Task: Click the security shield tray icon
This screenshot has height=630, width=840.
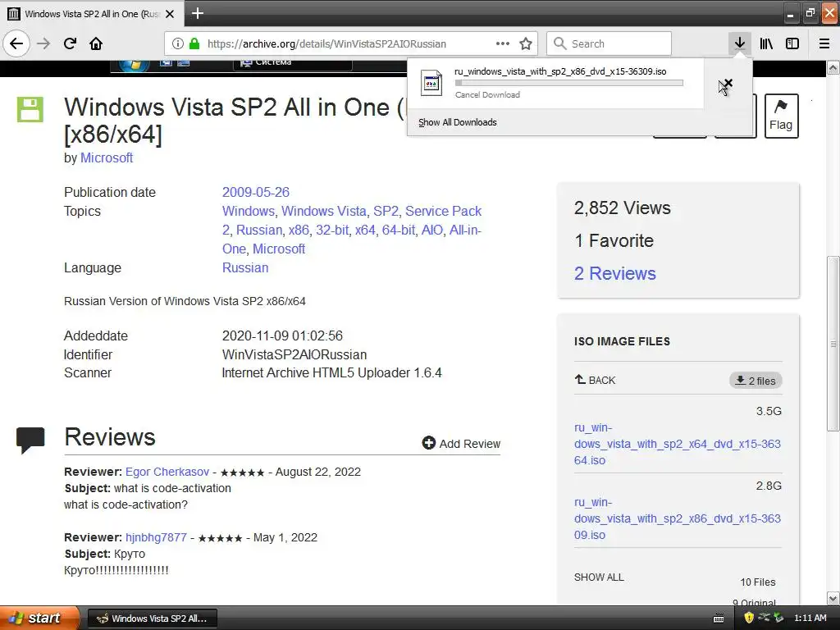Action: tap(748, 618)
